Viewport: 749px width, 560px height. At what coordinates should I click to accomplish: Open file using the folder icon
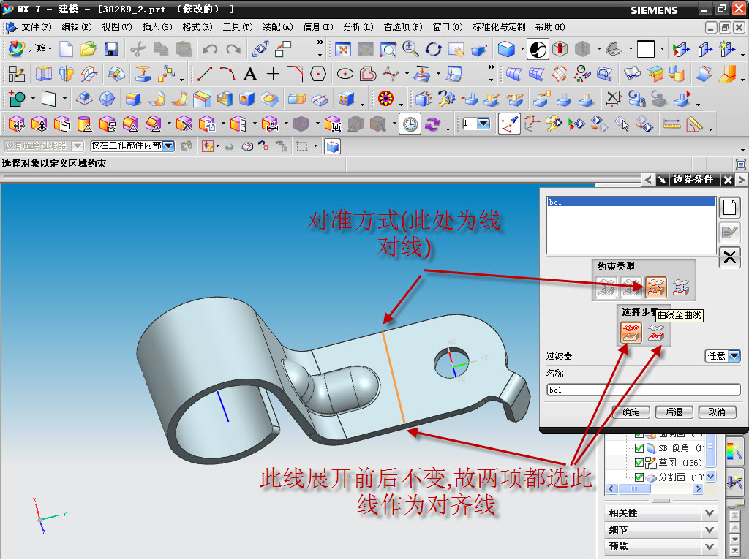(89, 49)
